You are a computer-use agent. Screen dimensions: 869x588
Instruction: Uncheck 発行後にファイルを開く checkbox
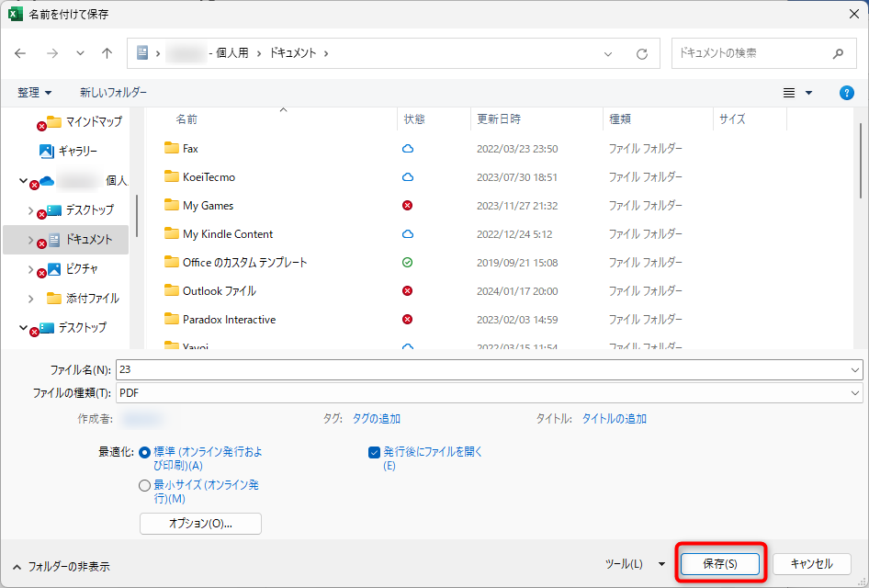point(374,453)
